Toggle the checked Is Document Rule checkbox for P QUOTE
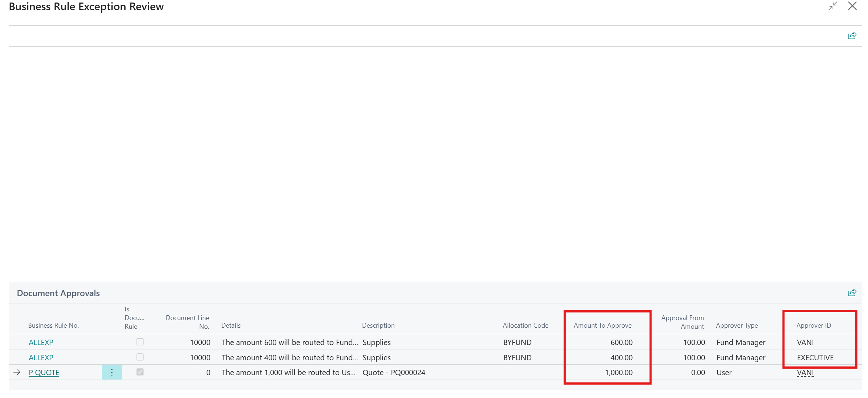This screenshot has height=398, width=868. click(x=140, y=372)
